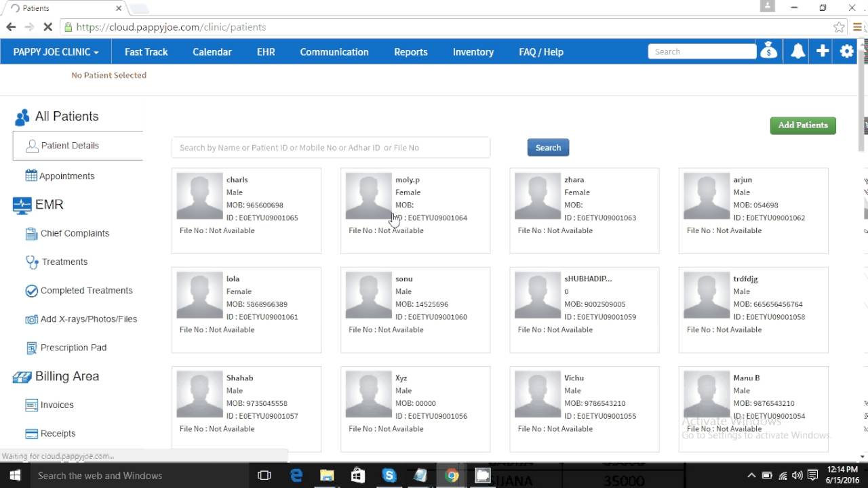Switch to Chrome on taskbar

451,476
